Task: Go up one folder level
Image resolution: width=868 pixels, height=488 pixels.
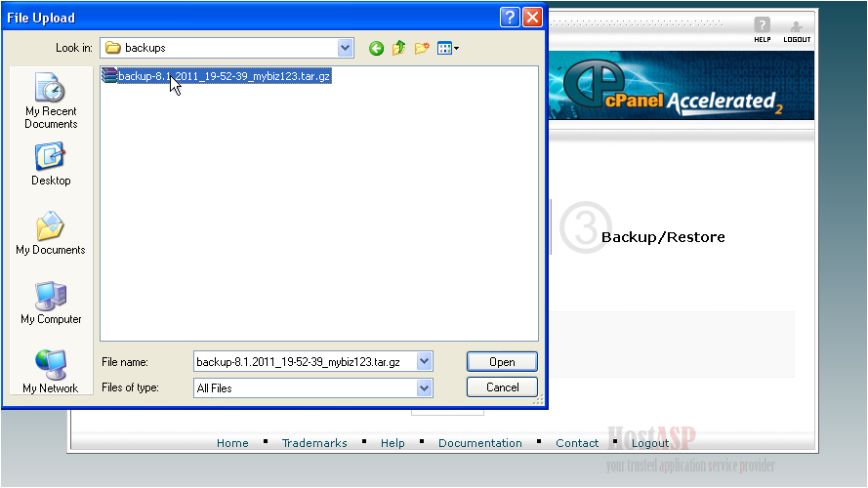Action: point(399,48)
